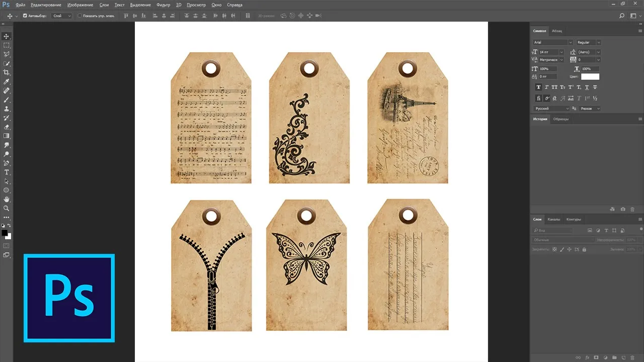Toggle standard ligatures fi button
The width and height of the screenshot is (644, 362).
[x=538, y=98]
